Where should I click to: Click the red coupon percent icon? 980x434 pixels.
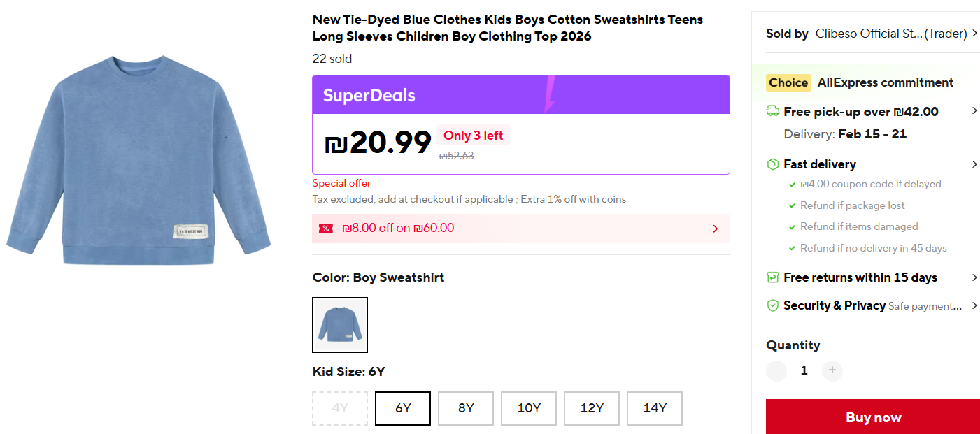[x=325, y=229]
